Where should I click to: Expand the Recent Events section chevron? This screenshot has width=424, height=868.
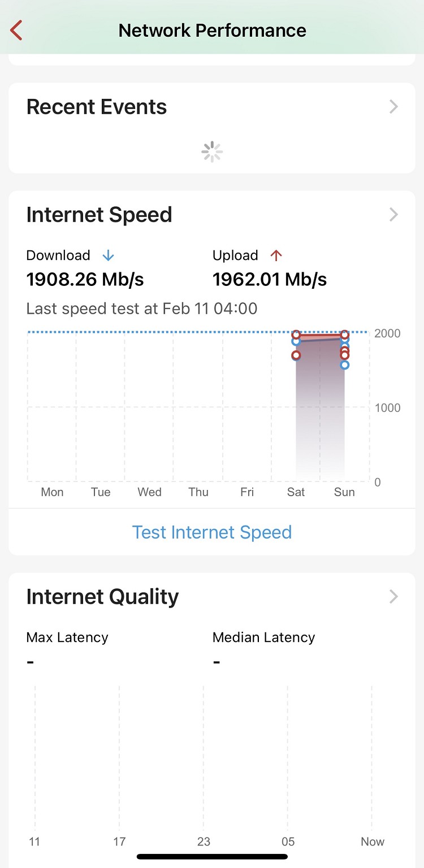(x=394, y=107)
